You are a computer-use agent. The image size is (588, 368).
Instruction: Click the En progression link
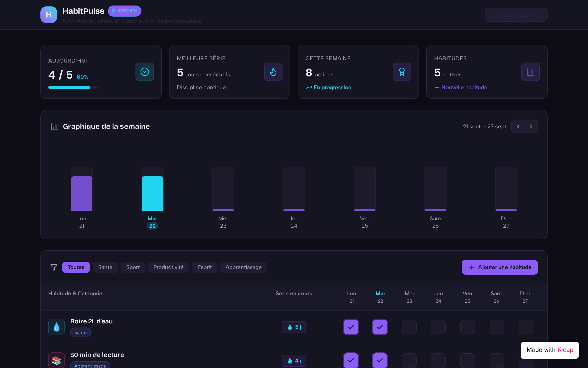[x=328, y=87]
